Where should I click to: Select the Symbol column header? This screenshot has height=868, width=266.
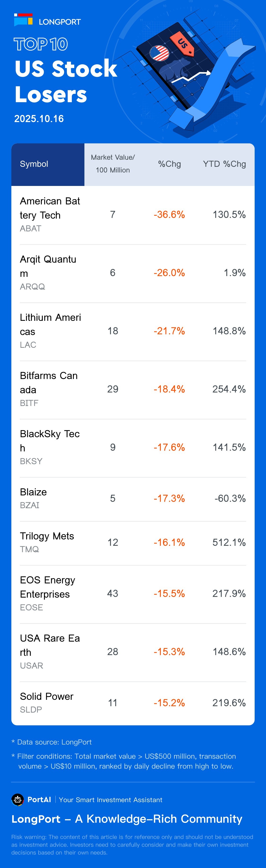point(34,164)
